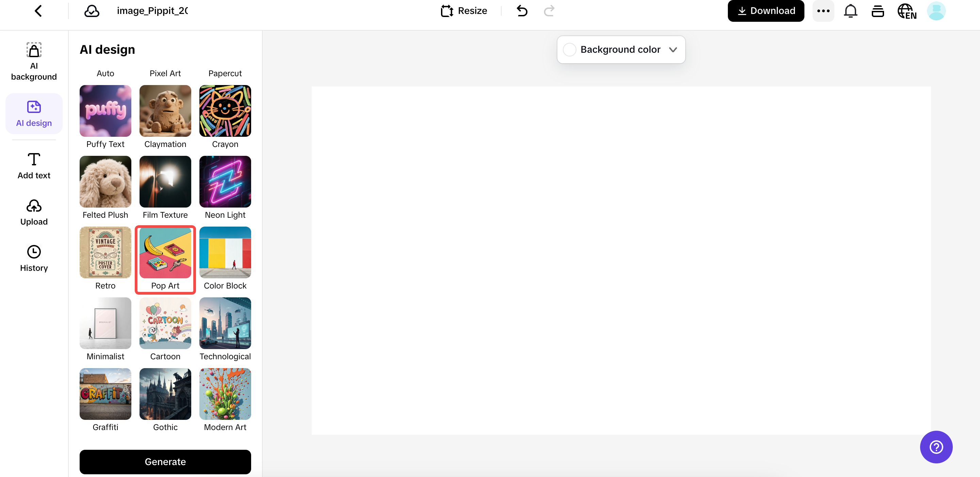Screen dimensions: 980x477
Task: Open the user profile avatar
Action: (936, 11)
